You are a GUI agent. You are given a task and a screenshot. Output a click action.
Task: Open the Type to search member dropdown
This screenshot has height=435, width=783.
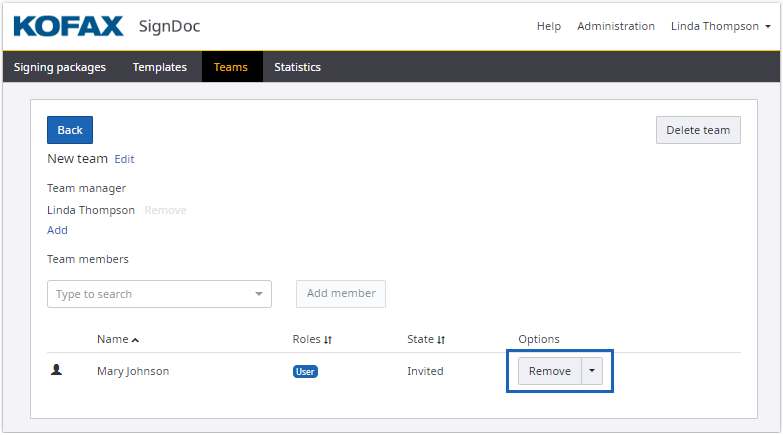(x=159, y=294)
